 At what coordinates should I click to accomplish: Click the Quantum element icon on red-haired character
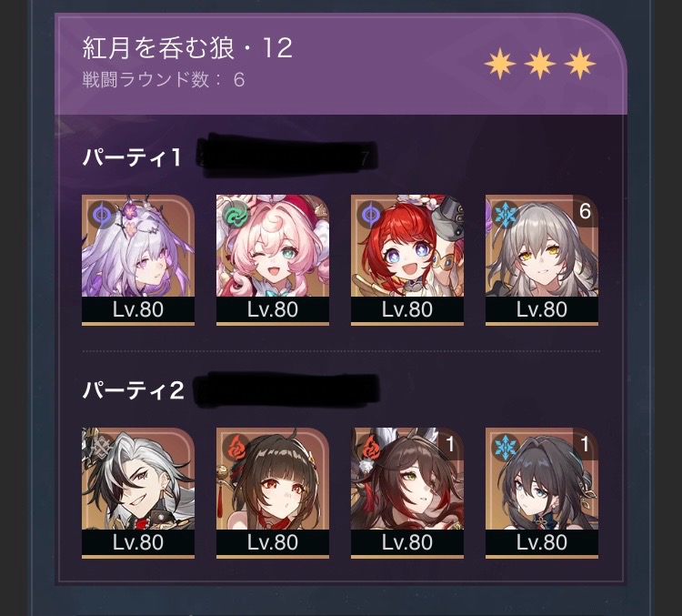pos(370,215)
